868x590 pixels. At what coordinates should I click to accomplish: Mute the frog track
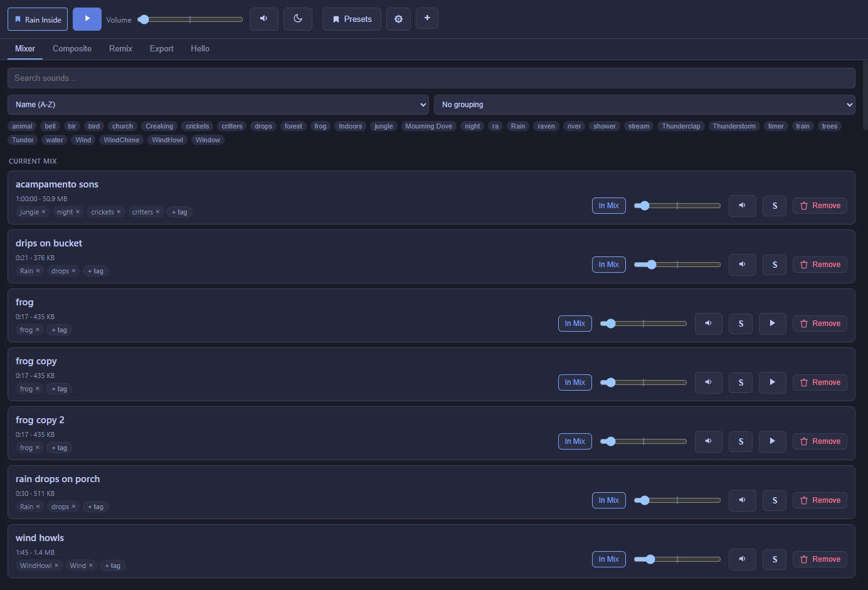click(x=709, y=324)
